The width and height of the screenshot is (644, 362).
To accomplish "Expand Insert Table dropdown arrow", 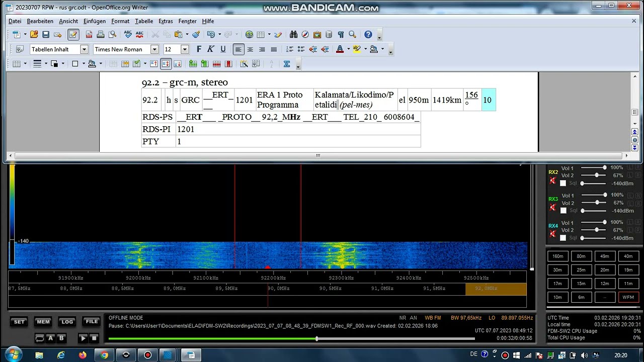I will (x=269, y=35).
